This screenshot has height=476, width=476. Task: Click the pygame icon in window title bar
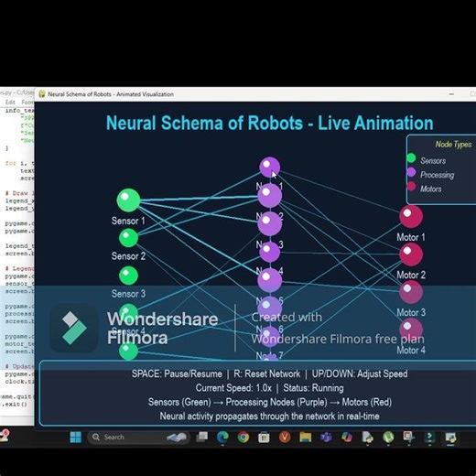[x=42, y=94]
